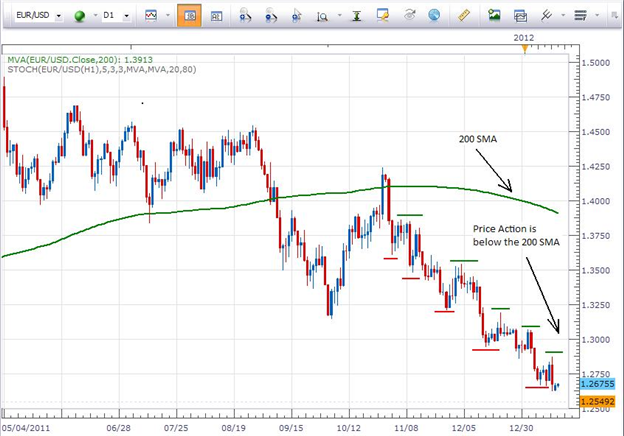The height and width of the screenshot is (436, 624).
Task: Click the orange 2012 year marker on timeline
Action: point(525,49)
